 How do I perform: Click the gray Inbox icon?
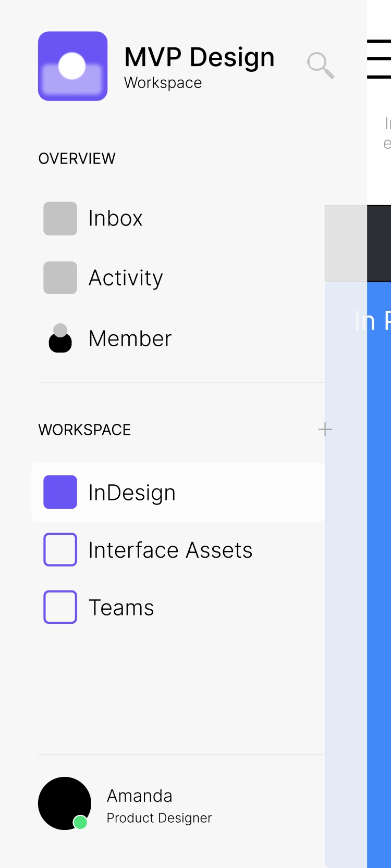click(60, 219)
